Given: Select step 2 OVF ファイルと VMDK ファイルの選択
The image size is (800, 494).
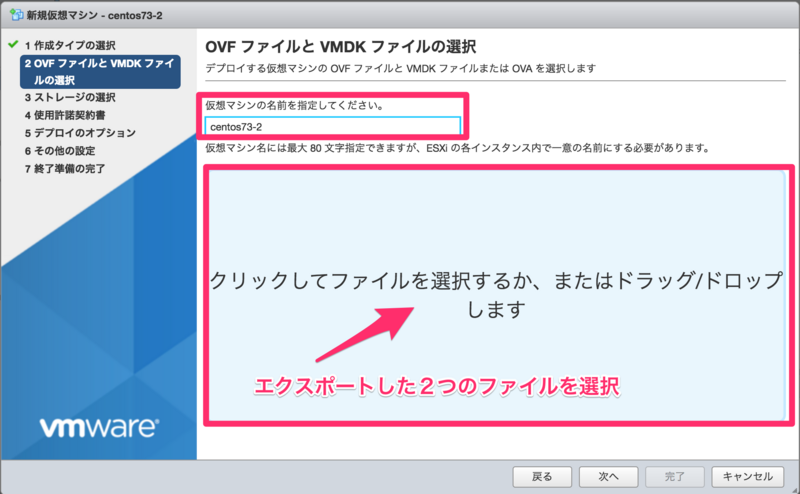Looking at the screenshot, I should 100,72.
